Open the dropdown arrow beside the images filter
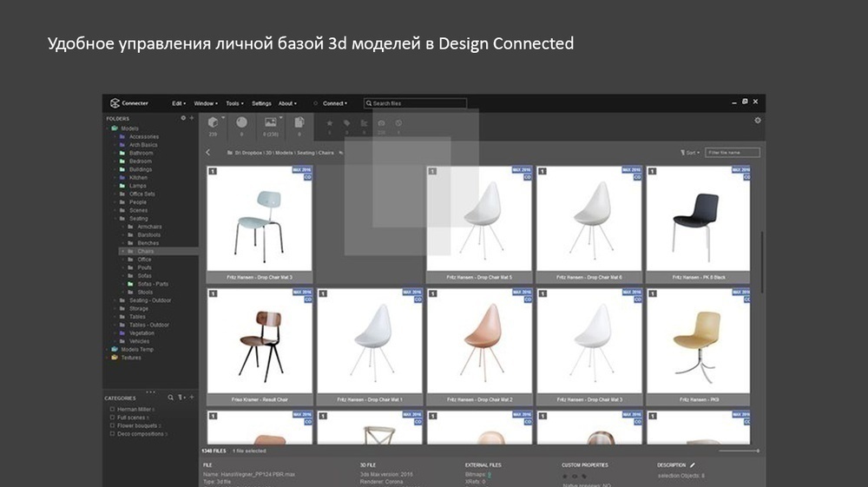Viewport: 868px width, 487px height. (x=280, y=118)
